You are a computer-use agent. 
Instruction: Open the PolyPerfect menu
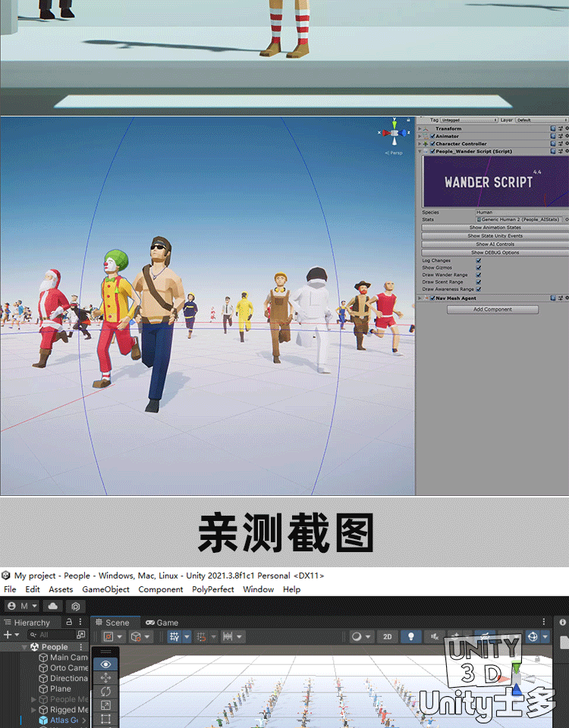212,589
